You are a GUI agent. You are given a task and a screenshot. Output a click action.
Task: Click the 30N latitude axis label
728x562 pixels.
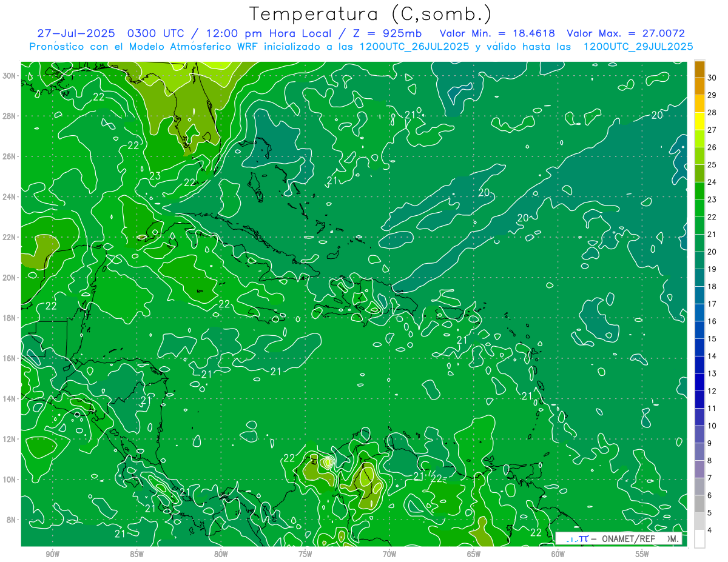(x=10, y=76)
